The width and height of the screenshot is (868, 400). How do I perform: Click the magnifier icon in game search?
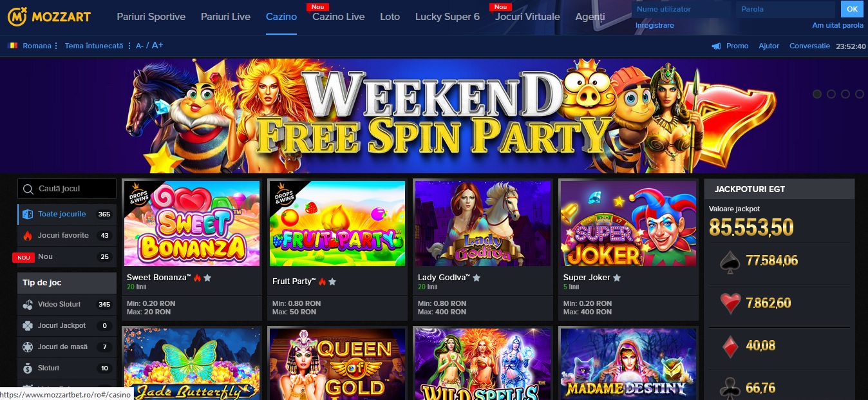point(28,189)
